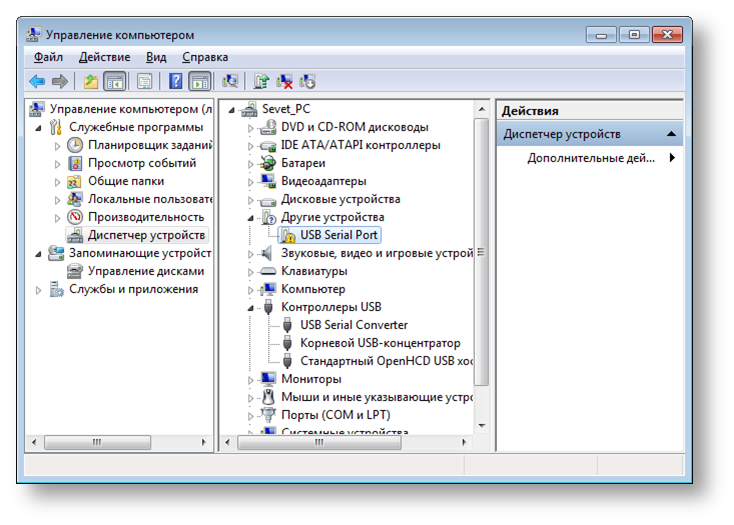Open the Файл menu
Screen dimensions: 734x525
click(48, 57)
